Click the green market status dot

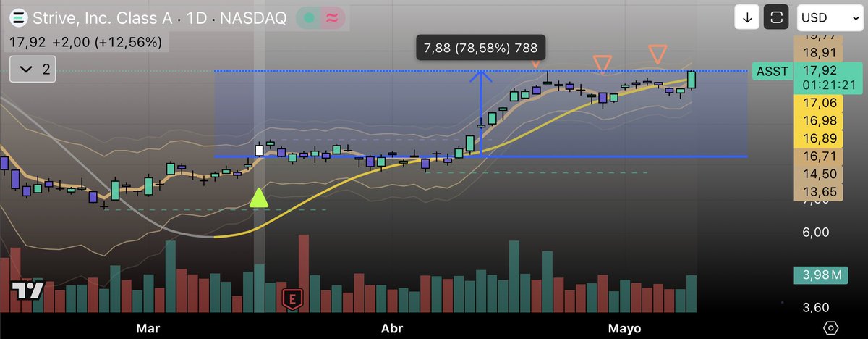click(310, 18)
